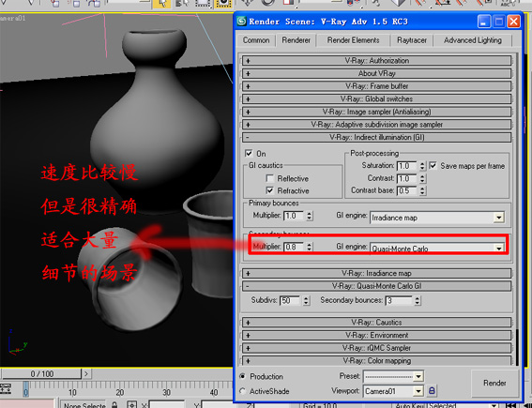This screenshot has width=532, height=408.
Task: Open the Render Elements tab
Action: pos(353,40)
